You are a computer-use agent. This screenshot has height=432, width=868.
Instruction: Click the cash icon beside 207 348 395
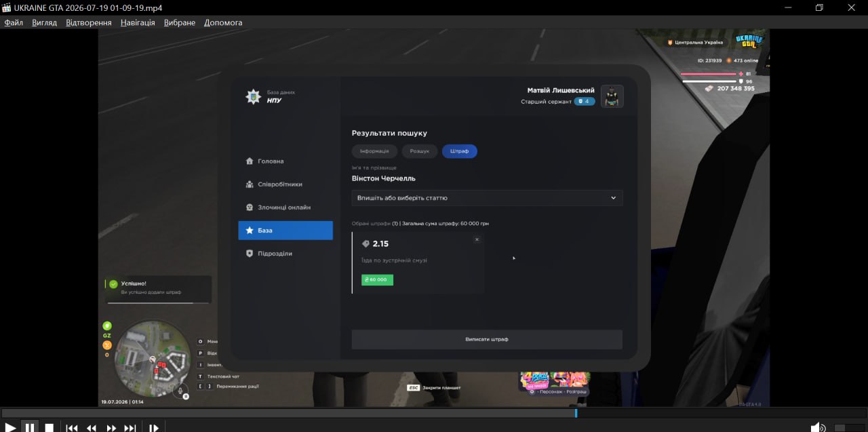pos(709,89)
